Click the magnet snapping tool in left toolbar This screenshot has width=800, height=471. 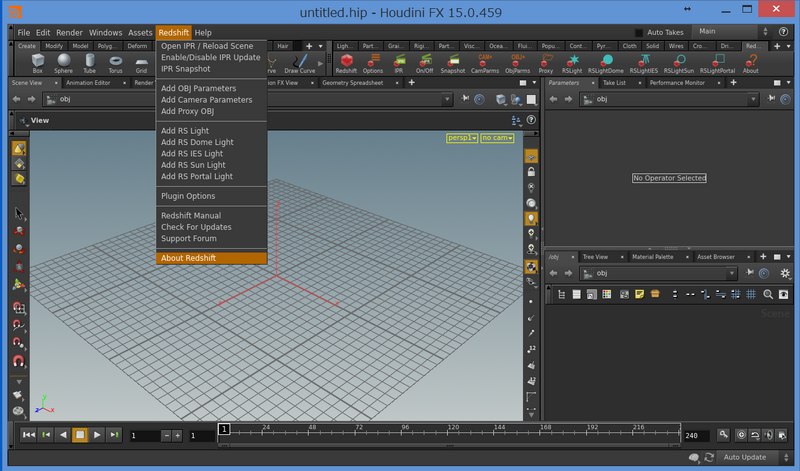click(x=19, y=361)
